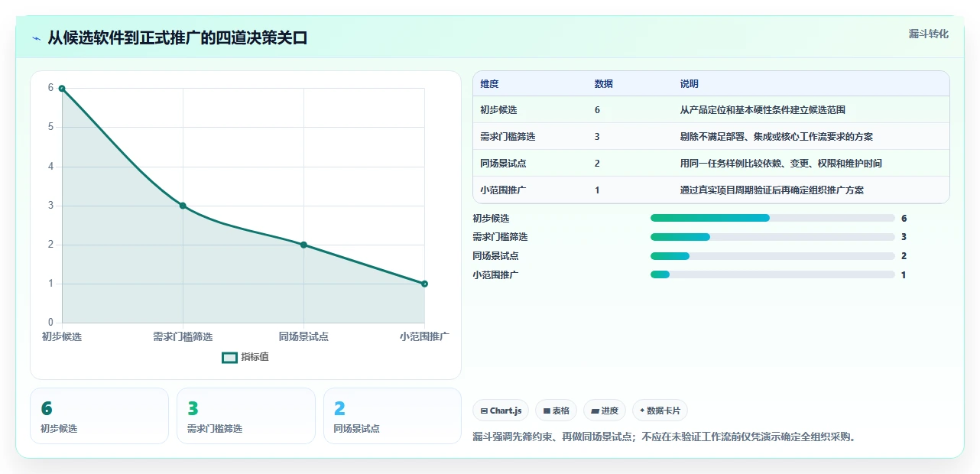Viewport: 980px width, 474px height.
Task: Click 需求门槛筛选 progress bar
Action: coord(772,237)
